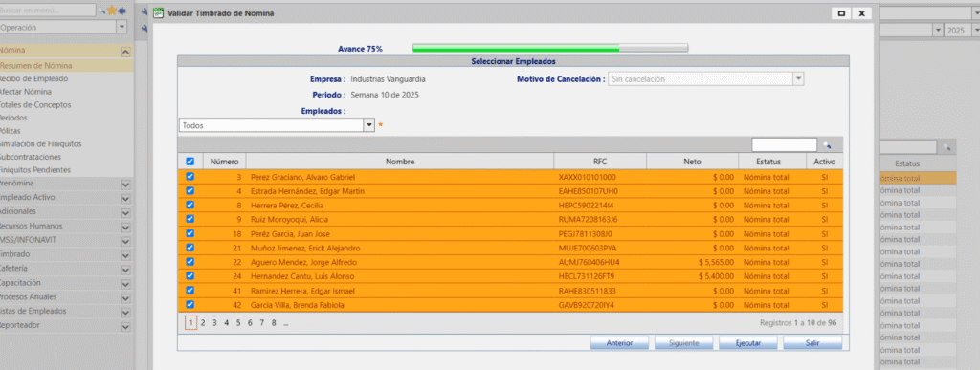Image resolution: width=980 pixels, height=370 pixels.
Task: Open Subcontrataciones menu item
Action: pos(31,157)
